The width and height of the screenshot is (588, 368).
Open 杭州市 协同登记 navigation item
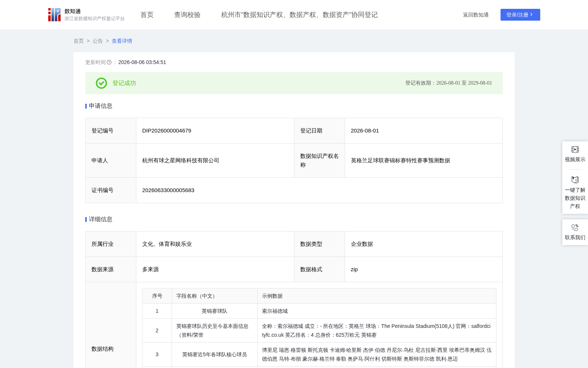tap(300, 15)
